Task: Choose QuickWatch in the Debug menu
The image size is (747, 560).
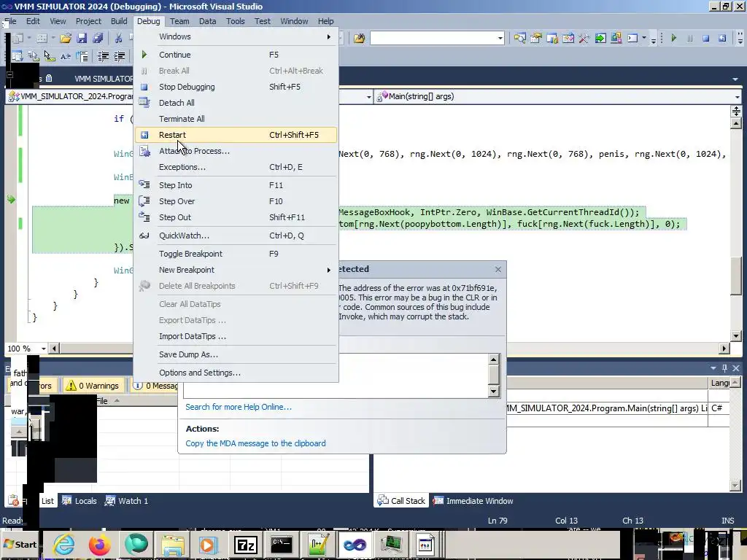Action: coord(236,236)
